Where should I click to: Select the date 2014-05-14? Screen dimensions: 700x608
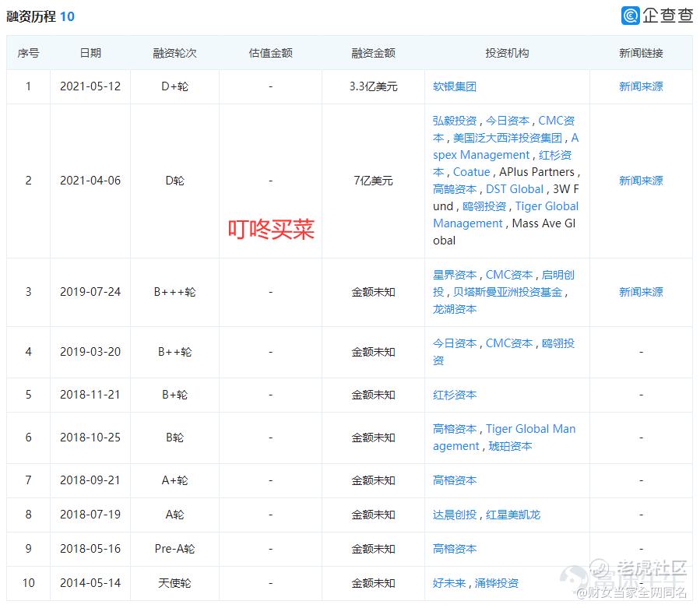[90, 583]
